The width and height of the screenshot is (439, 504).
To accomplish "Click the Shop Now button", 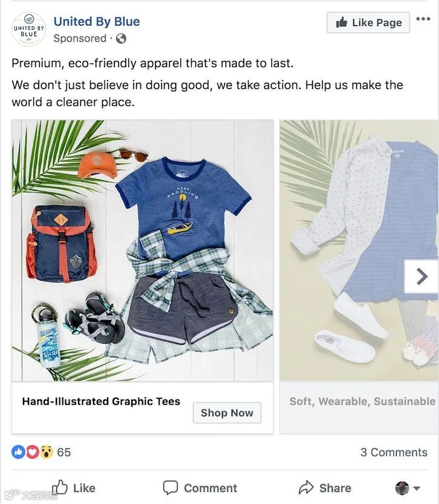I will click(227, 413).
